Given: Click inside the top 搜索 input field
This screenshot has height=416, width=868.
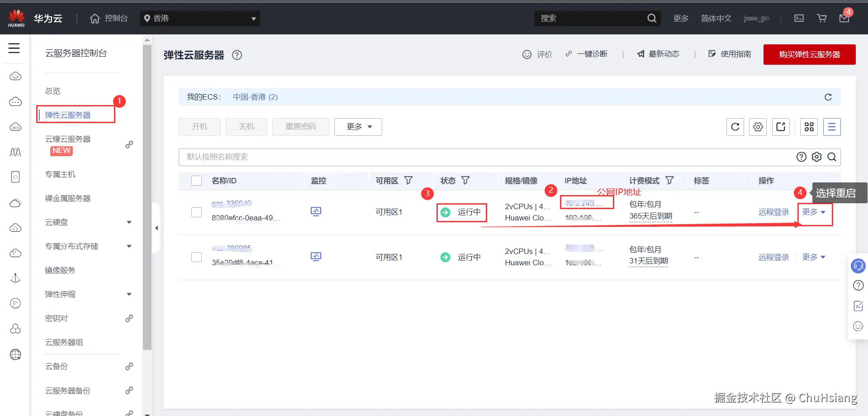Looking at the screenshot, I should pos(590,18).
